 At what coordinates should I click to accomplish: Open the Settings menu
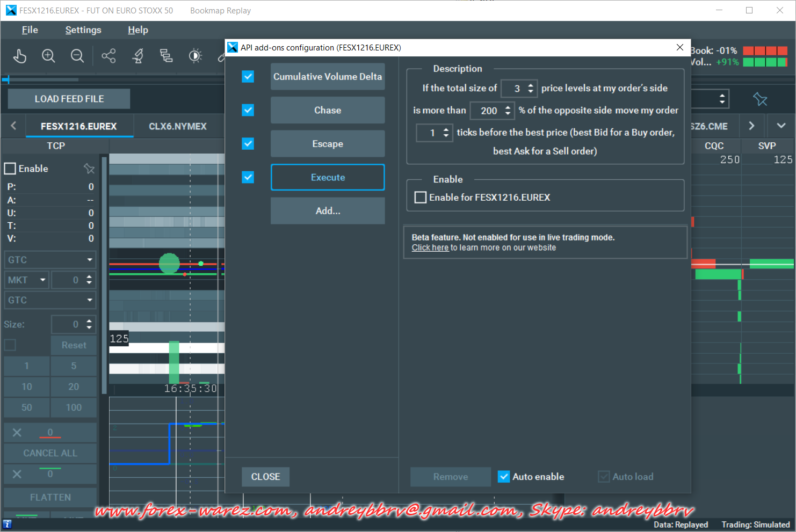pos(83,30)
